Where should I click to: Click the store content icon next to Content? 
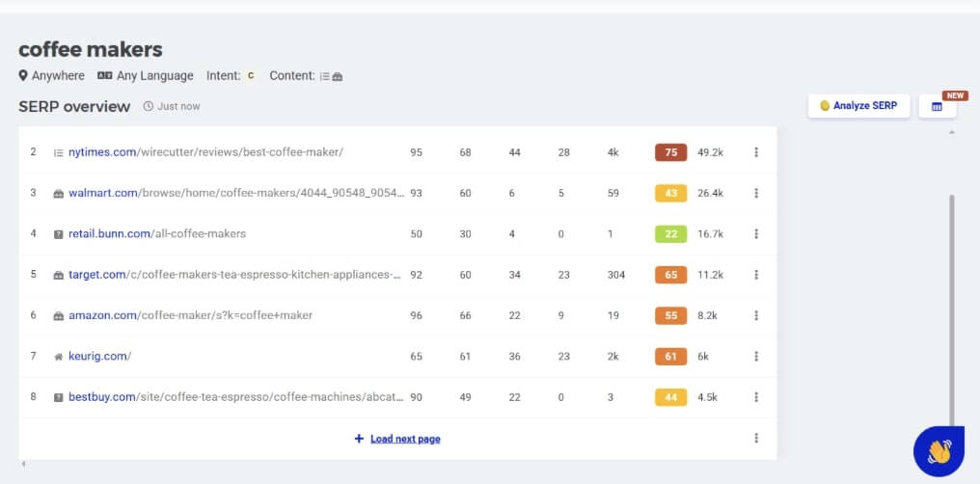[x=337, y=77]
